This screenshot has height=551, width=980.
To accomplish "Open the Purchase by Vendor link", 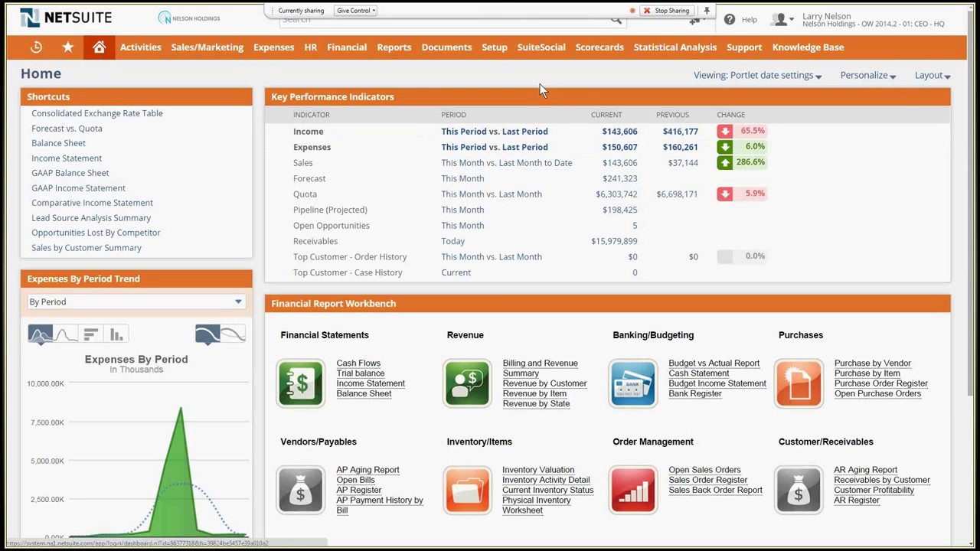I will tap(872, 364).
